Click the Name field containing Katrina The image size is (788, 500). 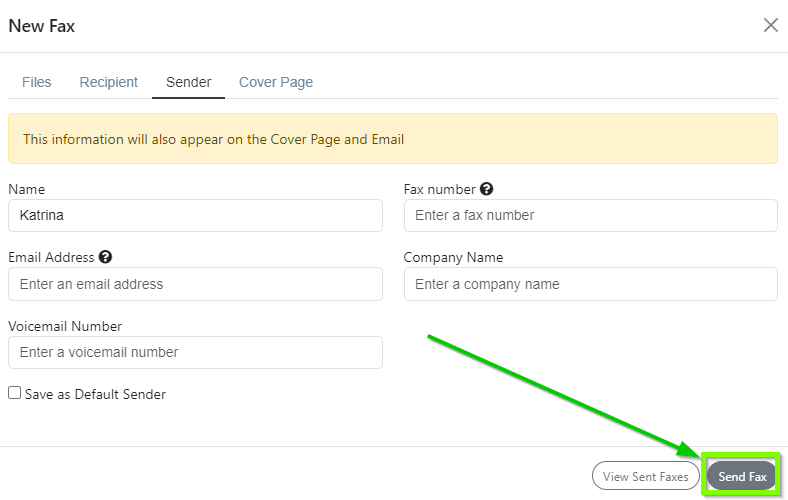pos(195,215)
